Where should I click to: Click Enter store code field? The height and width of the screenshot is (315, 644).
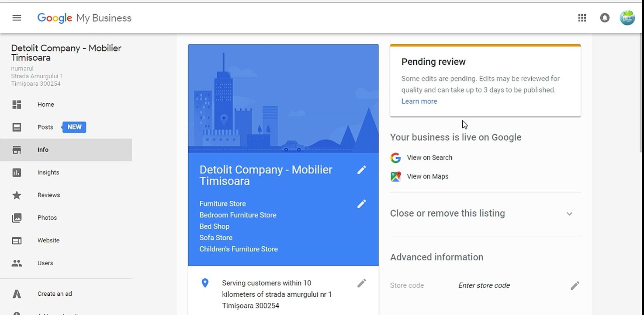(484, 286)
